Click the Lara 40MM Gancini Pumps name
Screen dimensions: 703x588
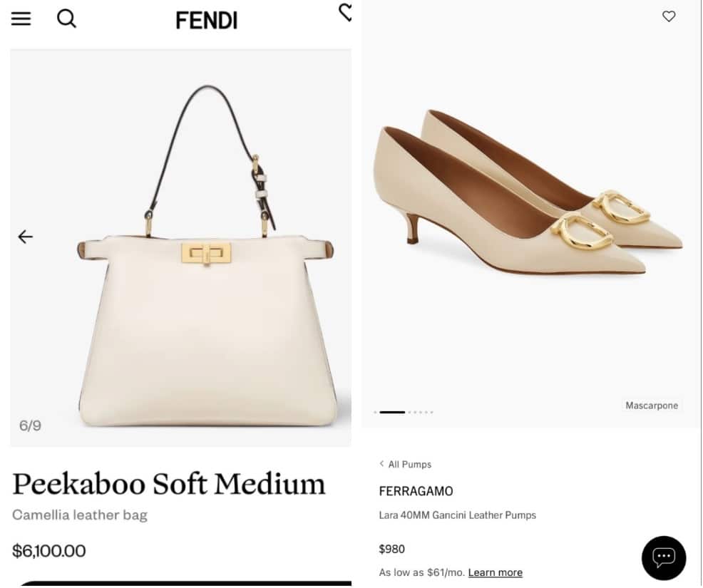coord(457,515)
